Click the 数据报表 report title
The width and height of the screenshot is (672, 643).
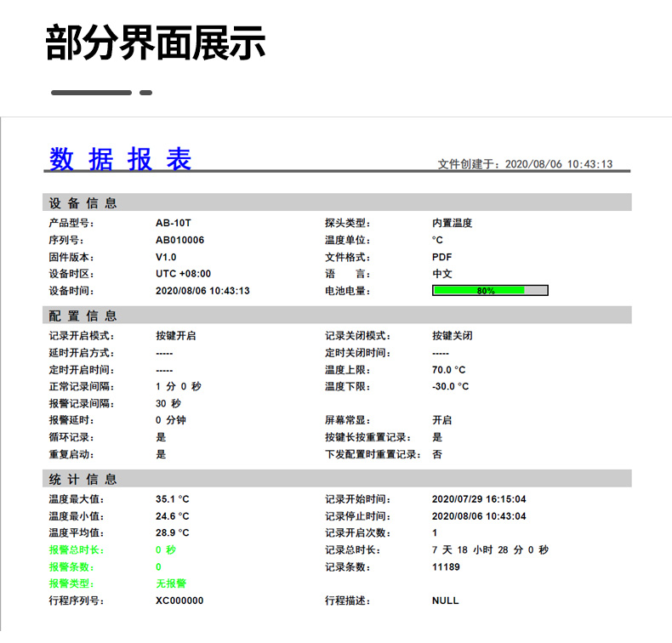point(121,159)
